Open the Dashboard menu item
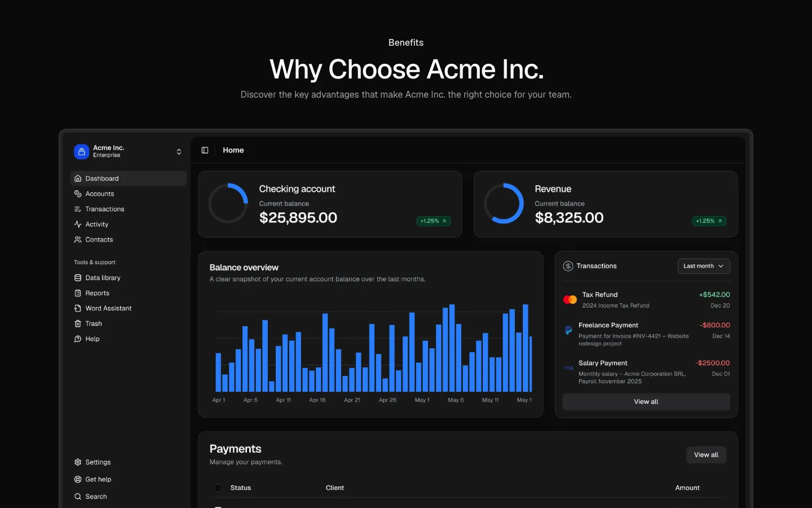This screenshot has height=508, width=812. coord(129,178)
